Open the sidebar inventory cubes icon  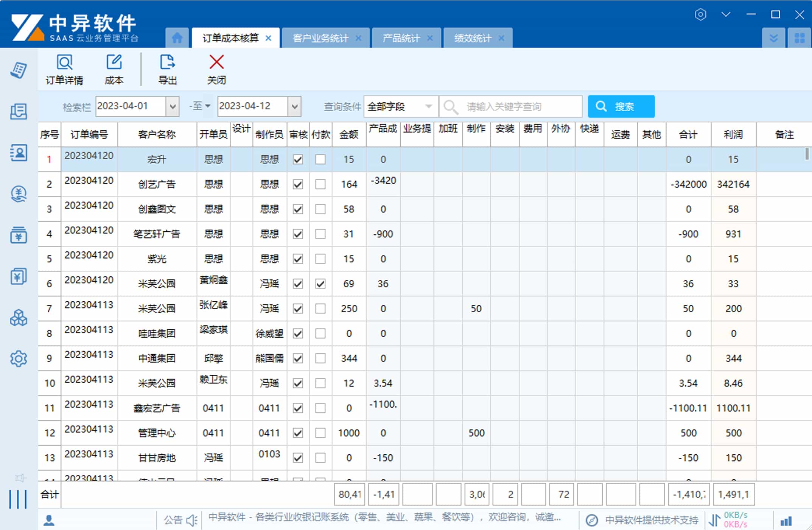pos(19,318)
